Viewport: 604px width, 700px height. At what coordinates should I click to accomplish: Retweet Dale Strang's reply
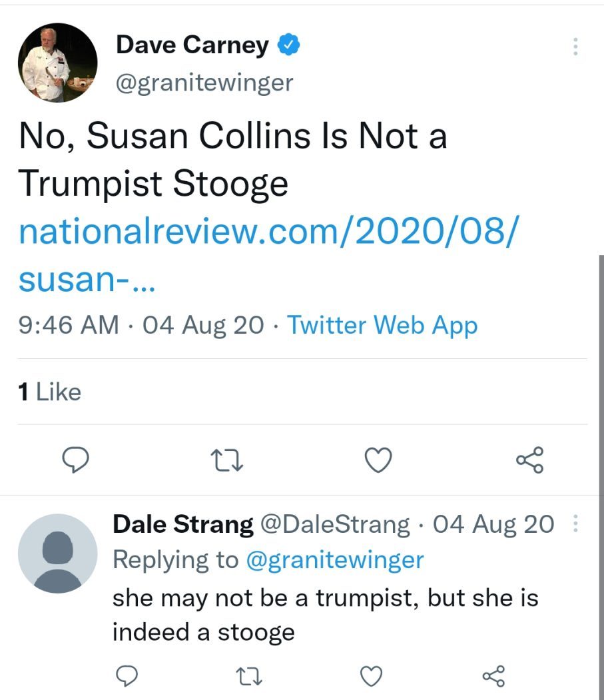(248, 676)
